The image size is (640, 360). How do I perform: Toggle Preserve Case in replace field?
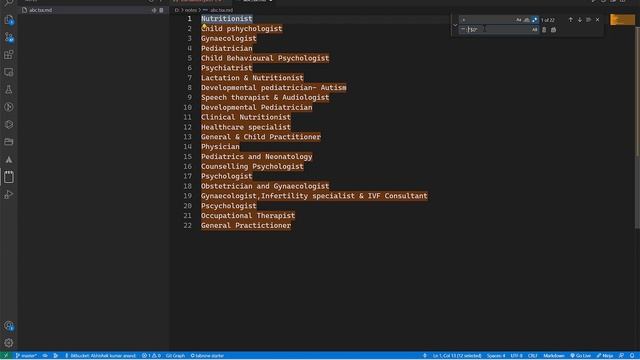[534, 30]
